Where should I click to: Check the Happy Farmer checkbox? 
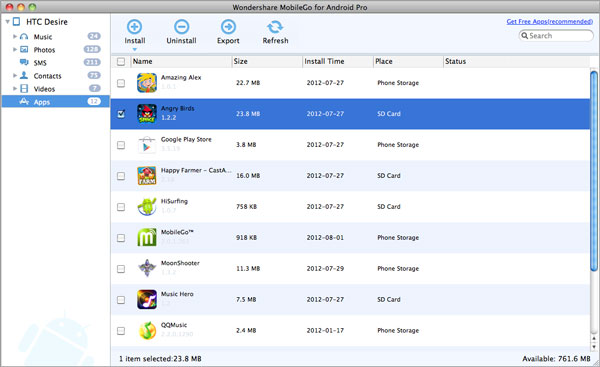121,176
